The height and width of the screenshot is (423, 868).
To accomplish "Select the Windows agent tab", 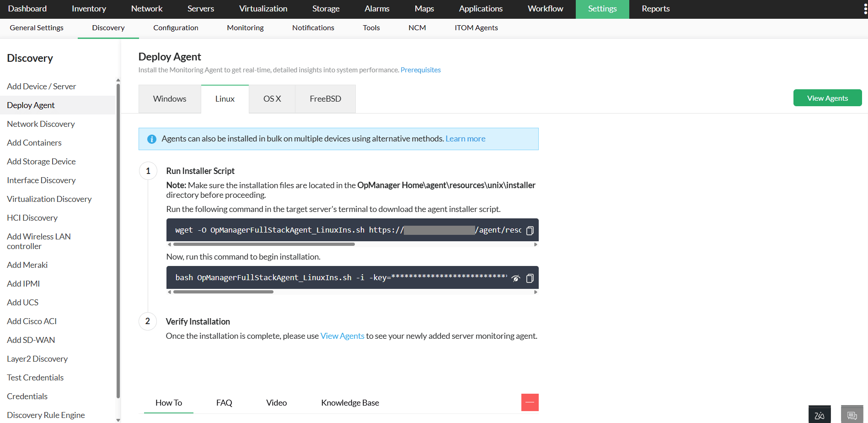I will [x=170, y=99].
